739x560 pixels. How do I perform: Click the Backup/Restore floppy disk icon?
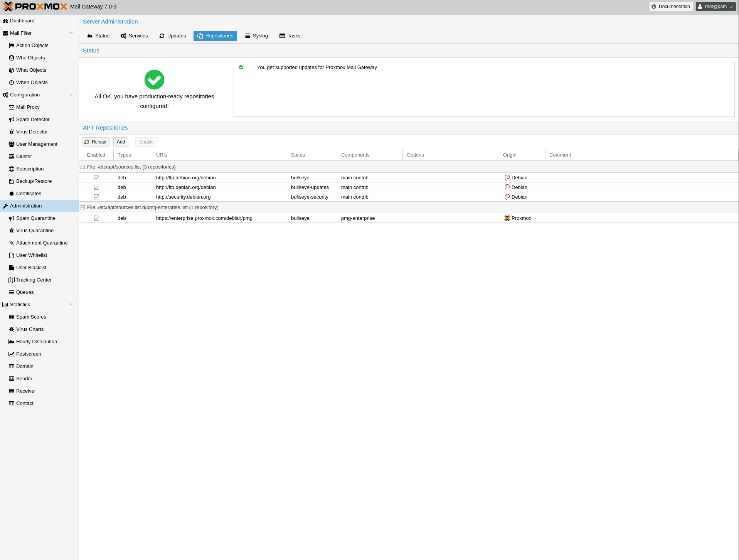(12, 181)
